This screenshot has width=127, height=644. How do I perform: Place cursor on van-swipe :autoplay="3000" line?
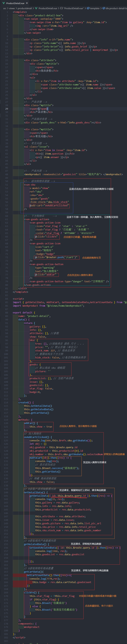coord(44,19)
